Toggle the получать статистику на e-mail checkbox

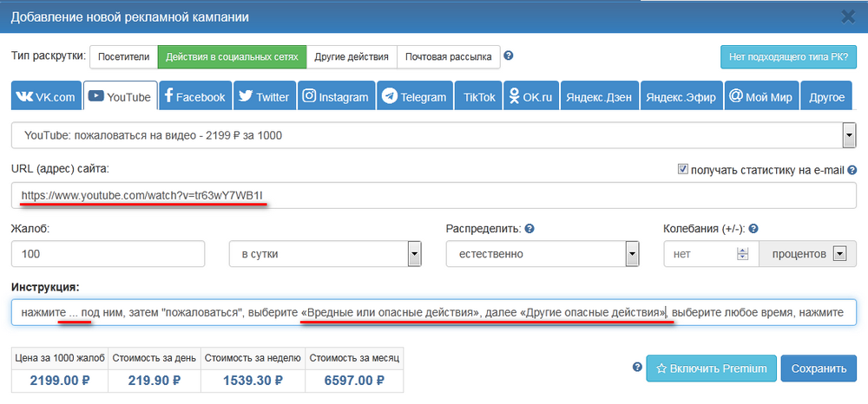click(x=682, y=170)
